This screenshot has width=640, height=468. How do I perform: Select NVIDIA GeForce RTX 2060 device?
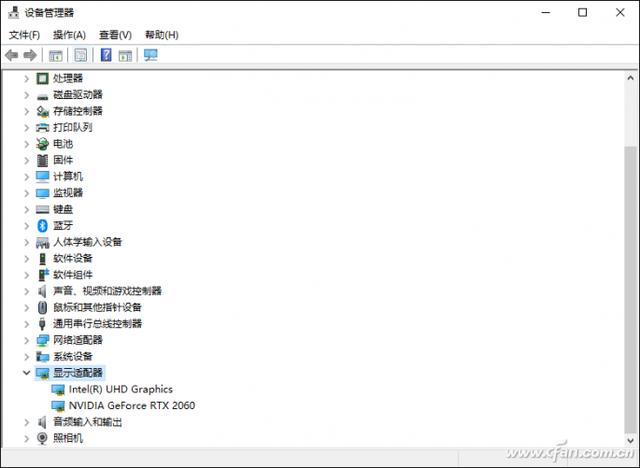coord(132,406)
